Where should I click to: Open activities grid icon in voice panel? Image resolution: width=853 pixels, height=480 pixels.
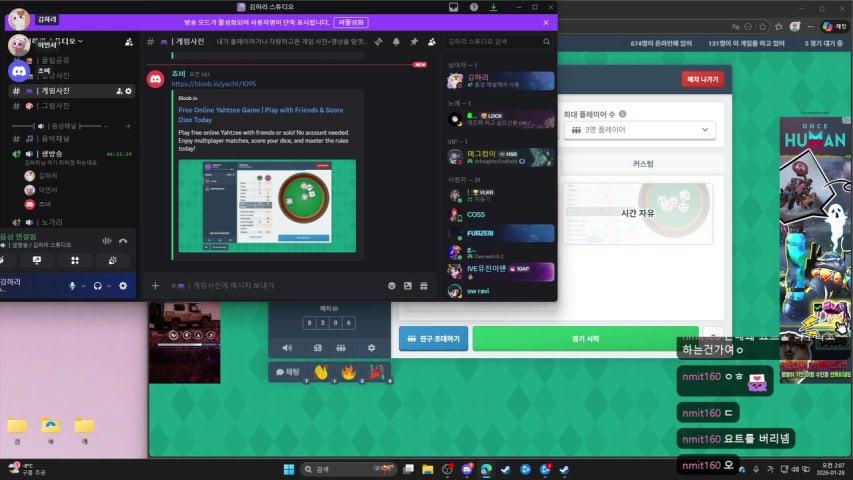pos(75,261)
